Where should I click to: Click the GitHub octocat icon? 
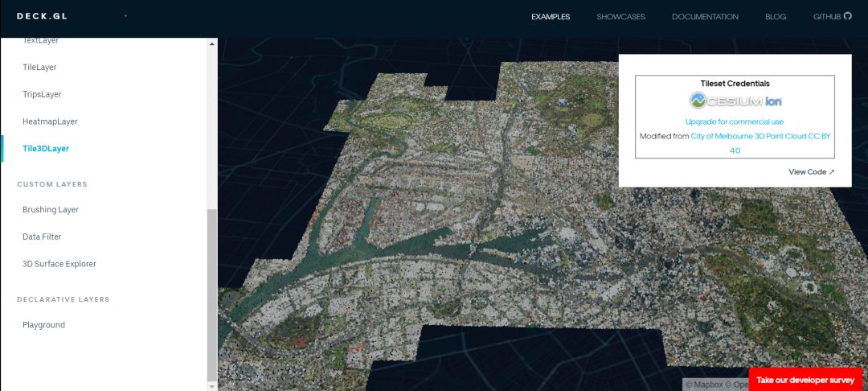tap(848, 16)
